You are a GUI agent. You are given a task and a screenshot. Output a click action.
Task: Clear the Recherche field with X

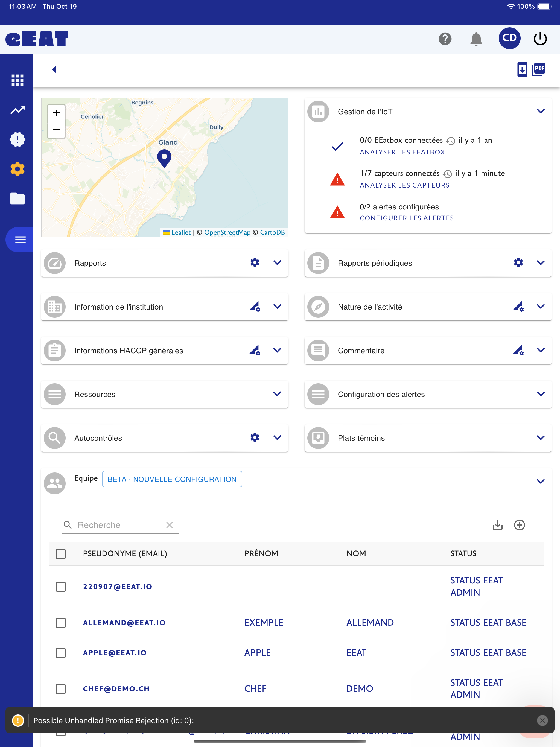pos(170,525)
